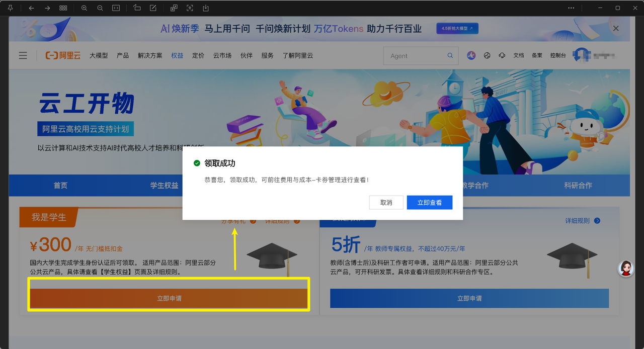
Task: Open the 解决方案 nav menu
Action: point(150,55)
